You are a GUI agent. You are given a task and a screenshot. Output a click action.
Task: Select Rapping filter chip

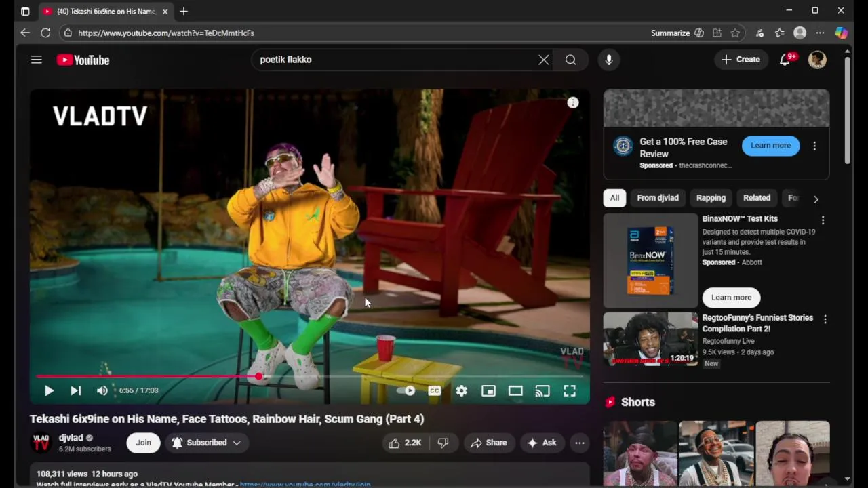click(x=711, y=198)
